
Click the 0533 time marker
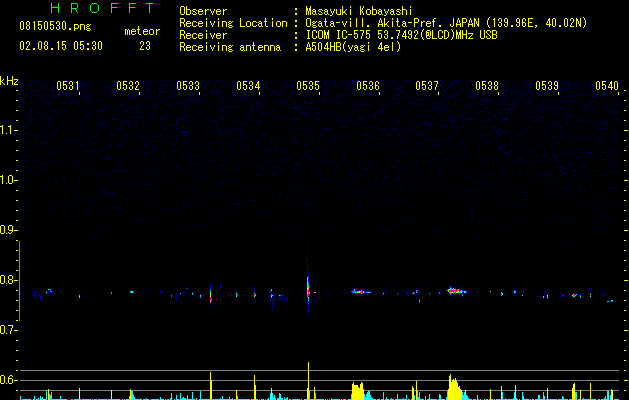[188, 86]
